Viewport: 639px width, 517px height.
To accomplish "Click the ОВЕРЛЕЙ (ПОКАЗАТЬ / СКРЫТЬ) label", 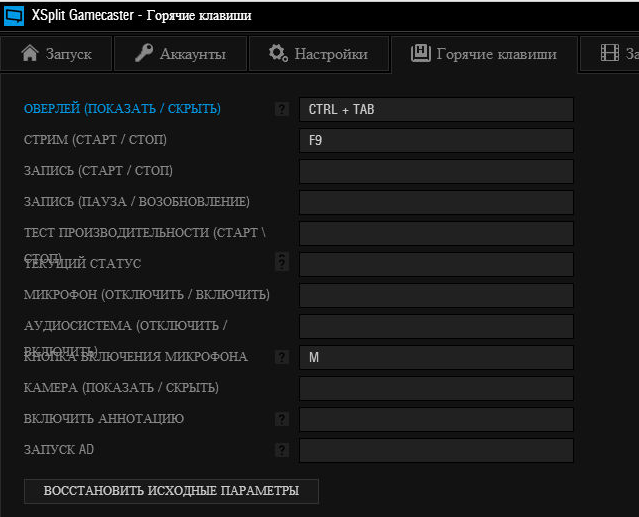I will (x=122, y=109).
